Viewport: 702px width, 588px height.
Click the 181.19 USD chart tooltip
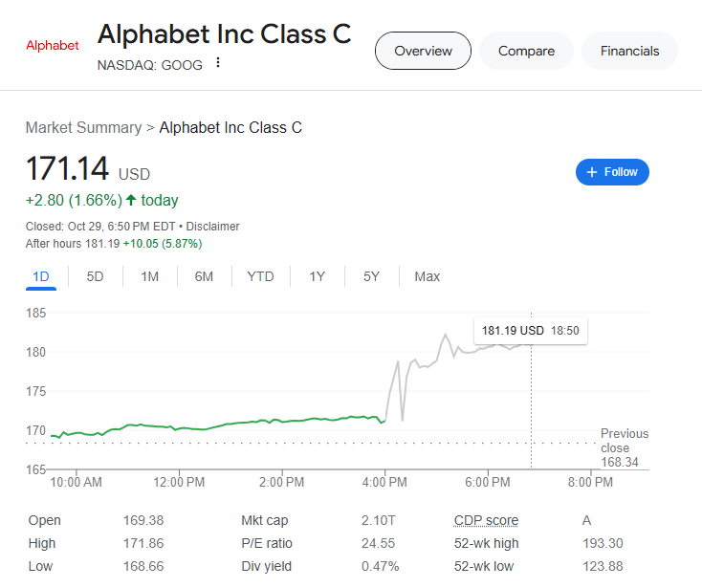530,331
